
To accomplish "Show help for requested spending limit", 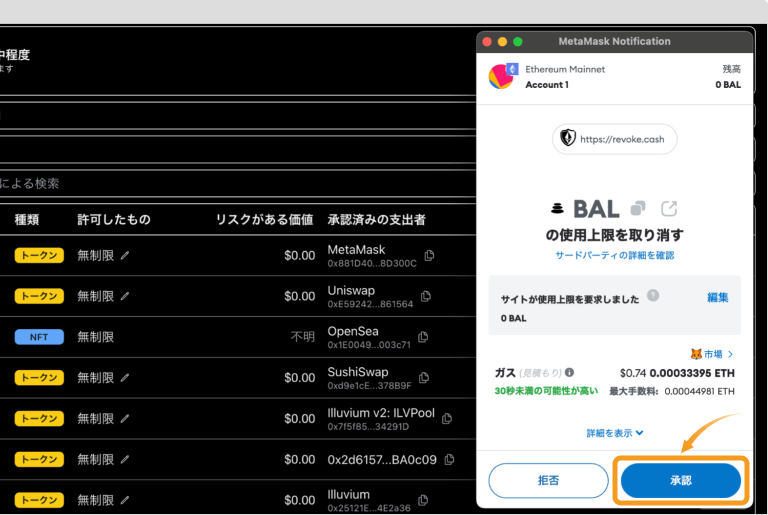I will tap(653, 295).
